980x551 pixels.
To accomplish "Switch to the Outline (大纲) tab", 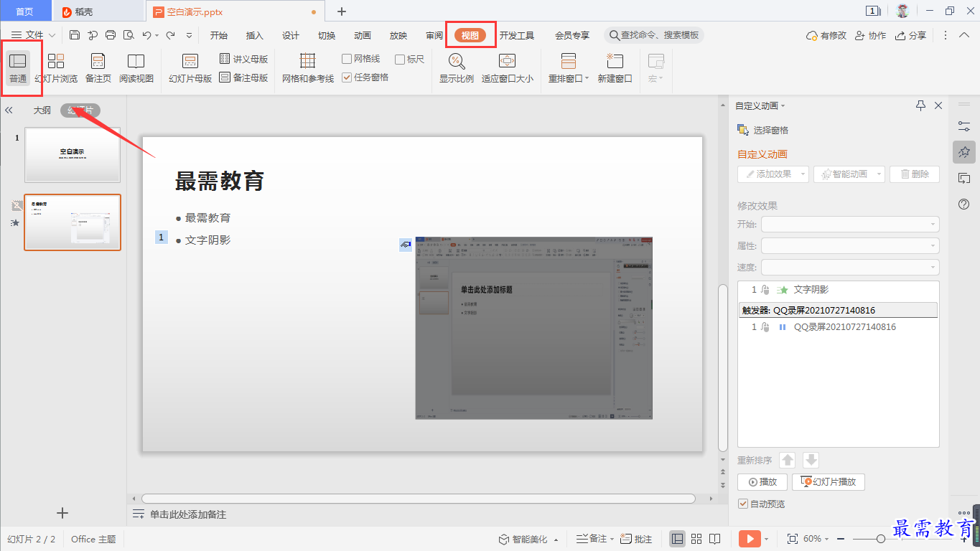I will pos(42,110).
